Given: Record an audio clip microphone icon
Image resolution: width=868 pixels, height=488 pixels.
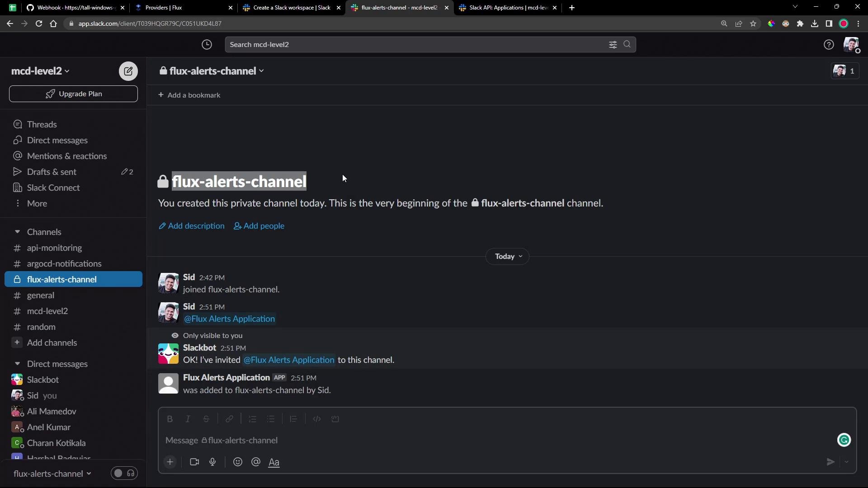Looking at the screenshot, I should (212, 462).
